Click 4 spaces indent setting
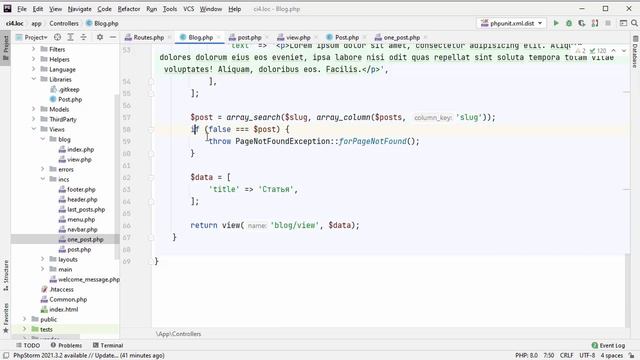The image size is (640, 360). point(611,356)
